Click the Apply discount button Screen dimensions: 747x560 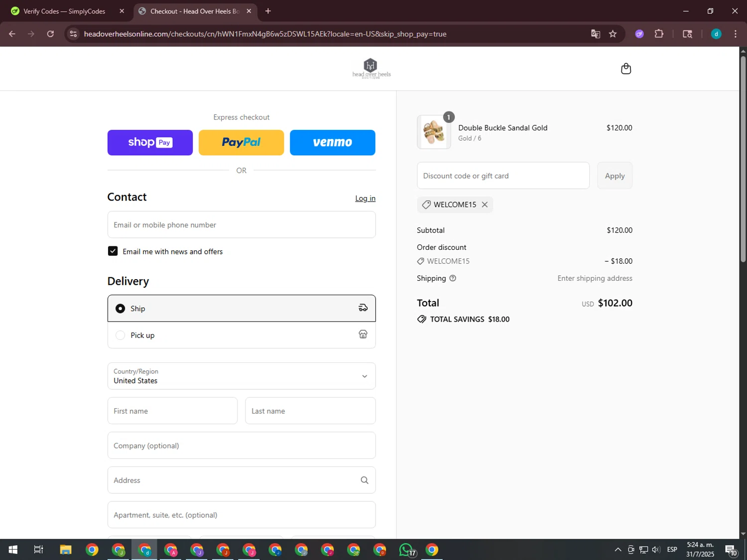[x=615, y=176]
